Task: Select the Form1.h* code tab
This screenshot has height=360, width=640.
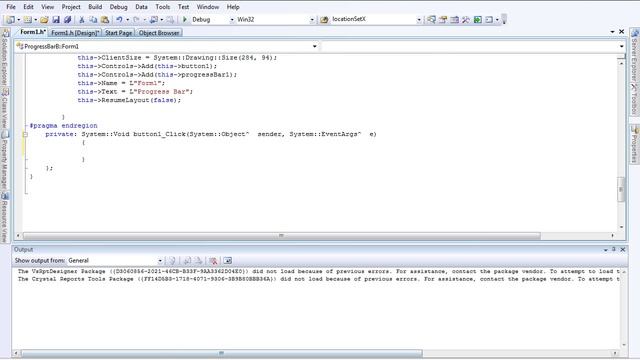Action: pos(32,32)
